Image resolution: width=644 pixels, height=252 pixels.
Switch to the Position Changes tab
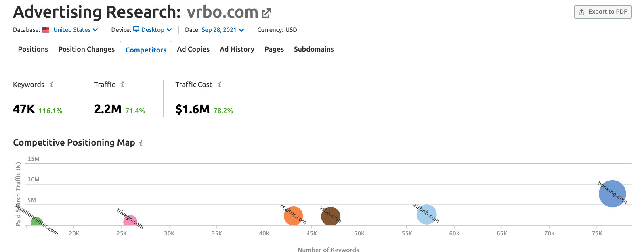86,49
